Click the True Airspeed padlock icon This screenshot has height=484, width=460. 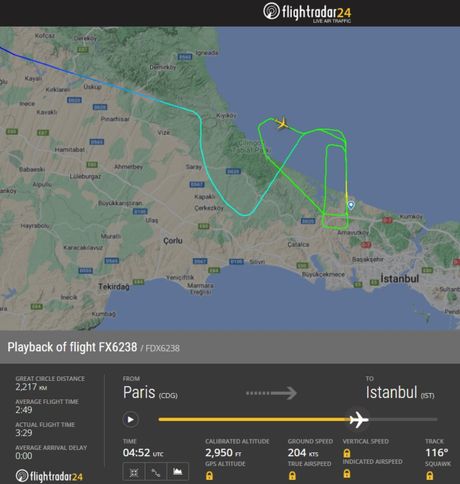point(292,475)
